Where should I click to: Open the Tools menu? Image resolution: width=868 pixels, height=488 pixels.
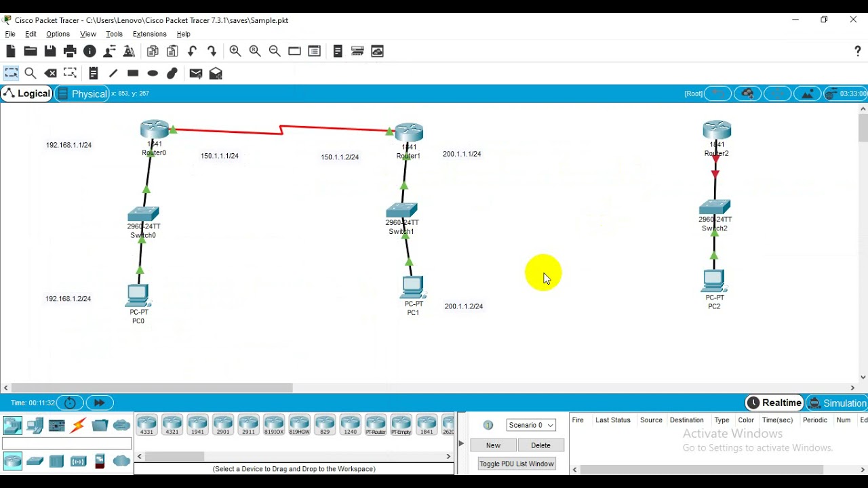[115, 34]
